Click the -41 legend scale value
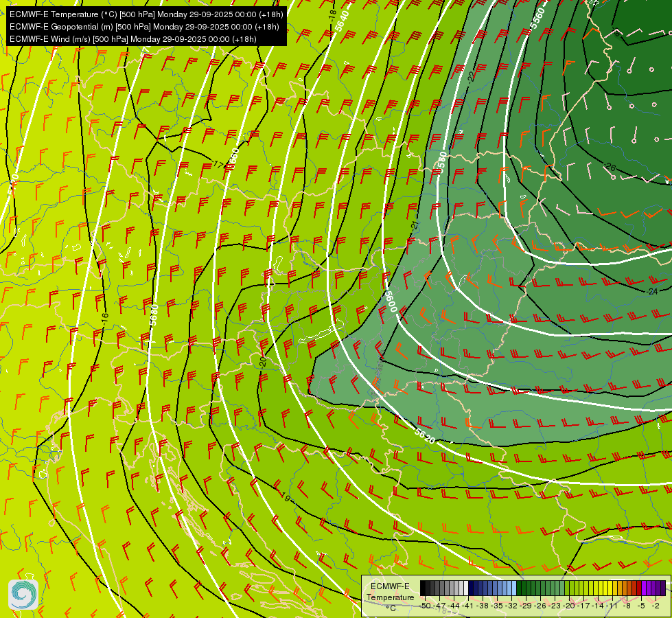The image size is (672, 618). click(x=467, y=606)
